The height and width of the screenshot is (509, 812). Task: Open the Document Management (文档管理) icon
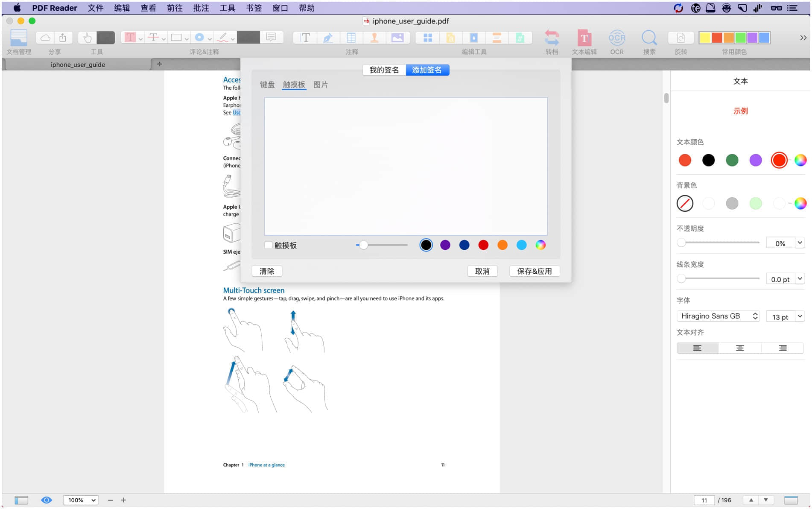coord(19,38)
